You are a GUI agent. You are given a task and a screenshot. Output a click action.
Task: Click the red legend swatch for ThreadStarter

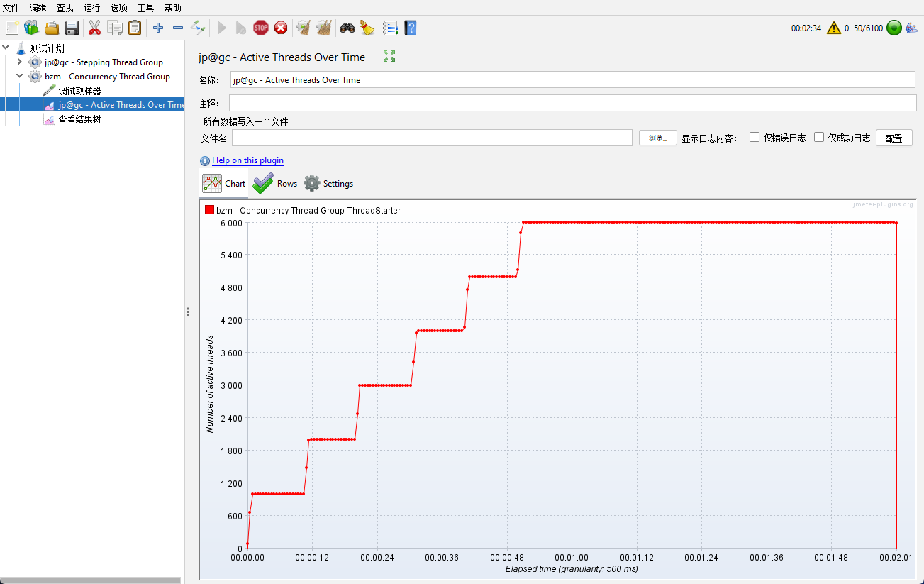point(209,210)
